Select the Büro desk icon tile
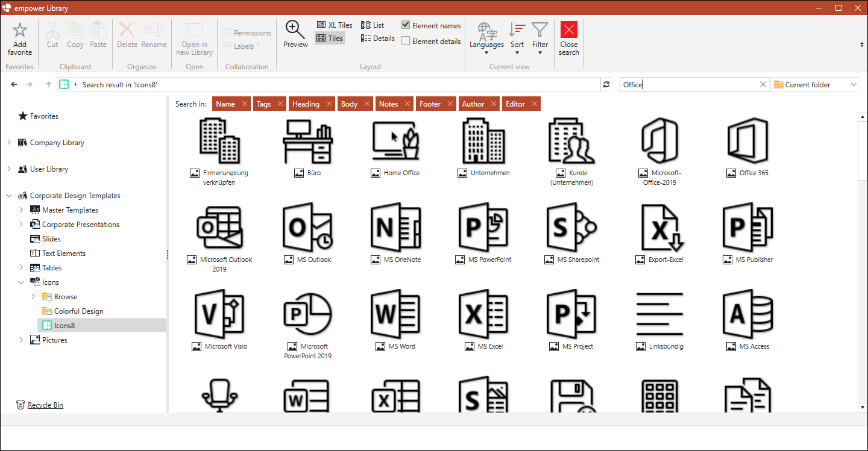 pos(307,147)
